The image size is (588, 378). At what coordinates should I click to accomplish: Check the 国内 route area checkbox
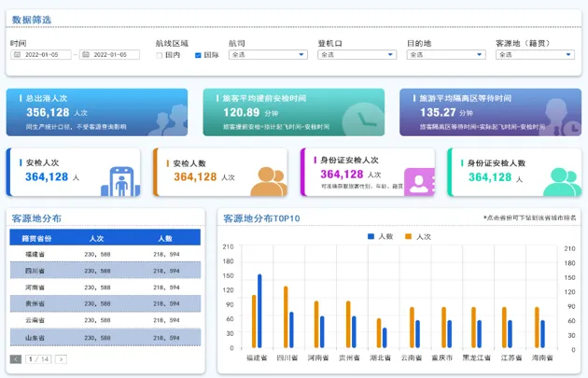(x=159, y=55)
